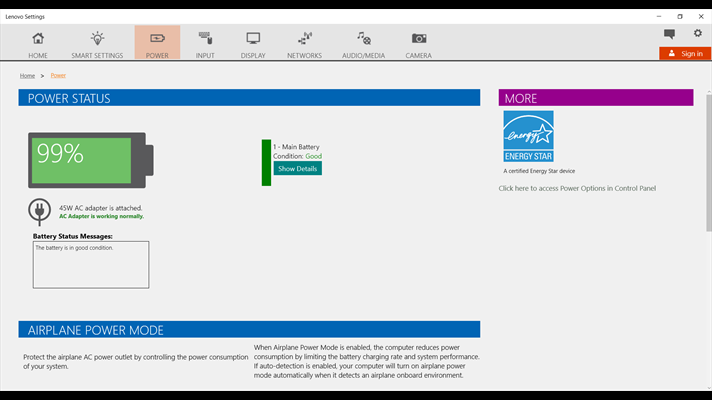Close the Lenovo Settings window
The width and height of the screenshot is (712, 400).
[x=701, y=16]
